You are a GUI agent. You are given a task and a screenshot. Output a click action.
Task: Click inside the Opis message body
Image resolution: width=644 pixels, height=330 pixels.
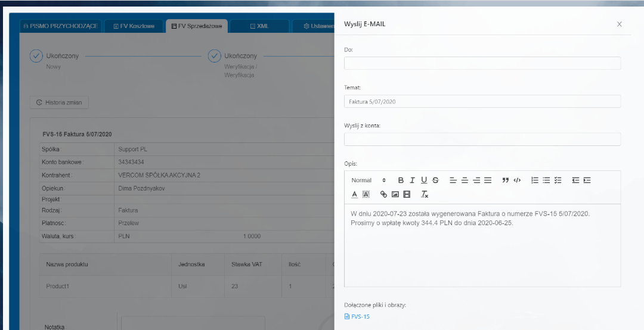(x=482, y=245)
